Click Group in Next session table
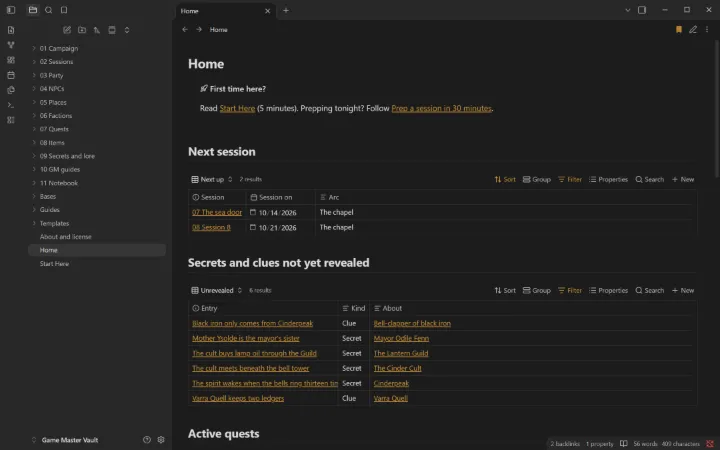This screenshot has width=720, height=450. click(x=536, y=180)
